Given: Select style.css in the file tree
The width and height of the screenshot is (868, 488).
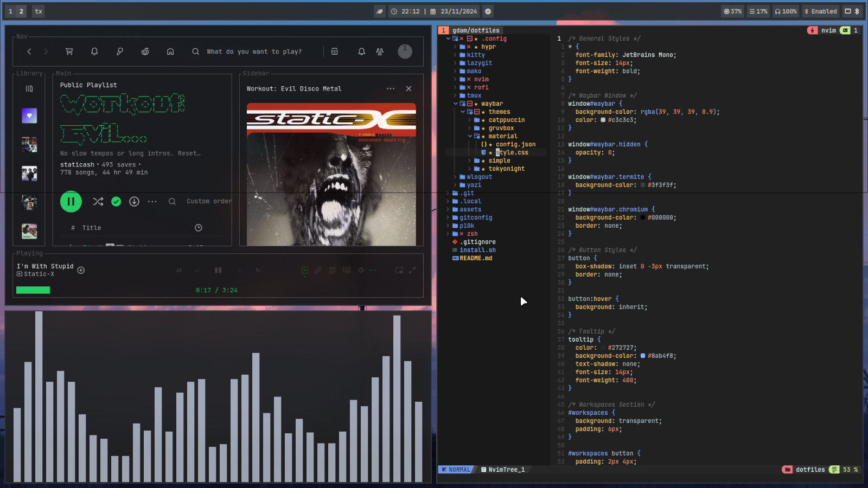Looking at the screenshot, I should point(505,152).
